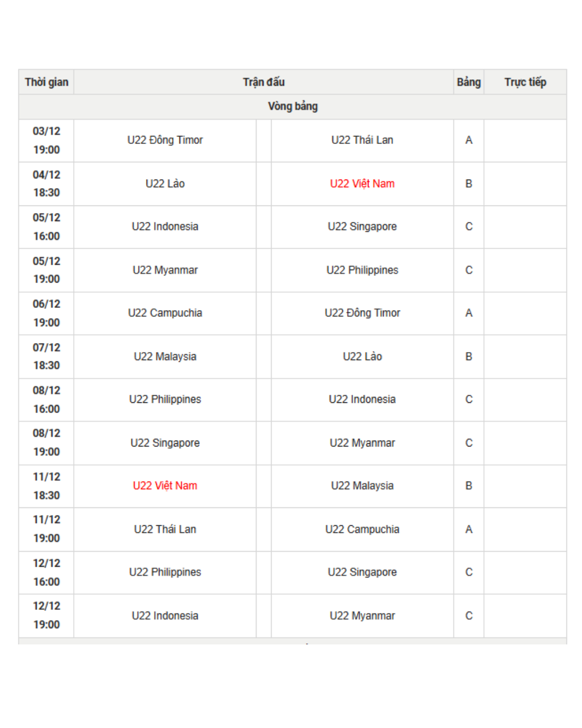This screenshot has width=582, height=728.
Task: Click group A cell of Thái Lan–Campuchia match
Action: 468,529
